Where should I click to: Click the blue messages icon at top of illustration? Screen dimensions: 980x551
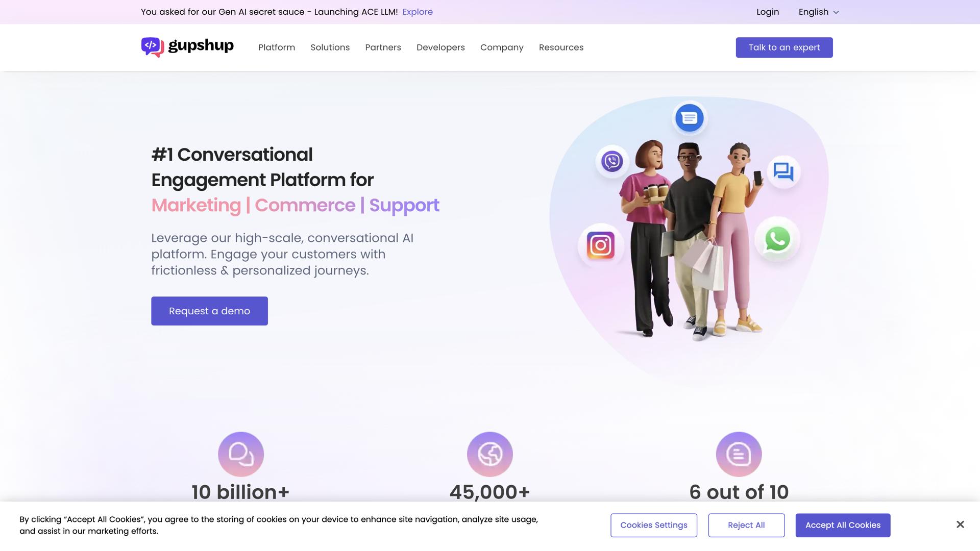pyautogui.click(x=690, y=118)
